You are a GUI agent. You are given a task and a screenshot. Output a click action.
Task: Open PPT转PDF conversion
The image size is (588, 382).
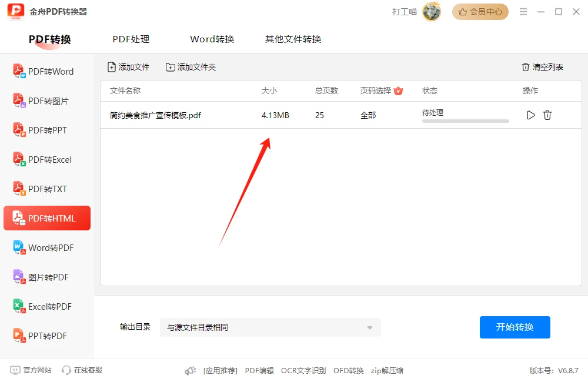(x=47, y=336)
